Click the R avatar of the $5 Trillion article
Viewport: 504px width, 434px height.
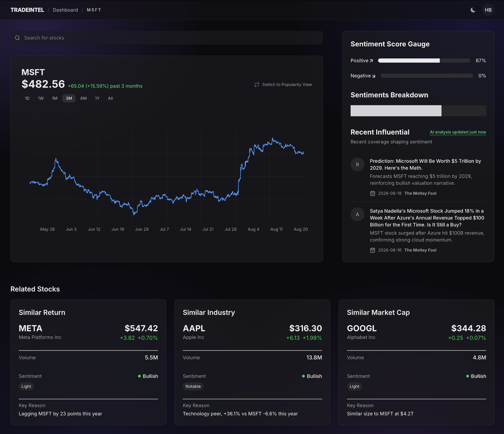(357, 165)
